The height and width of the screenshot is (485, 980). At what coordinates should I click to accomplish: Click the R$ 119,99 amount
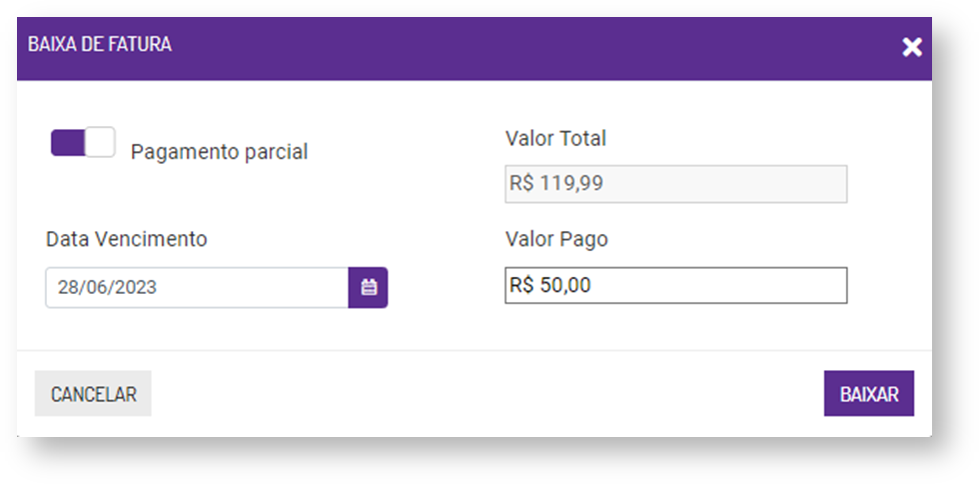click(x=556, y=184)
